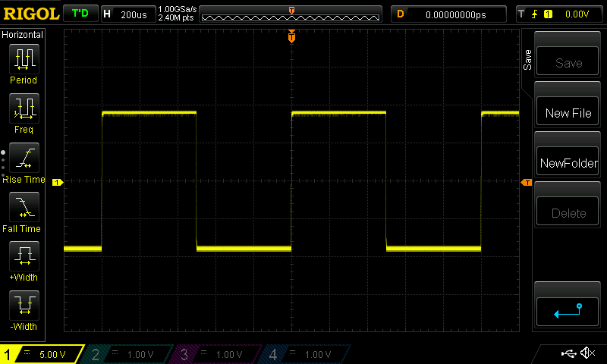Enable channel 2 tab
The height and width of the screenshot is (364, 607).
pyautogui.click(x=127, y=354)
